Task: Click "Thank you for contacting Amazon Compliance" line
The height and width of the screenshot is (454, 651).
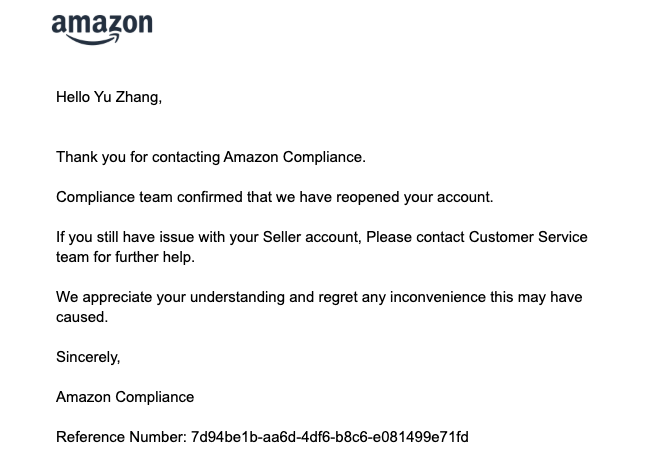Action: coord(211,157)
